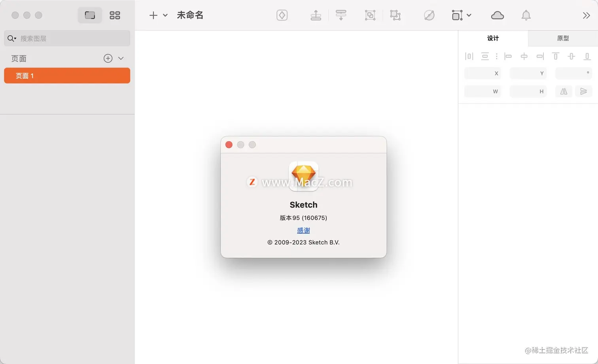Click the align right icon

540,57
